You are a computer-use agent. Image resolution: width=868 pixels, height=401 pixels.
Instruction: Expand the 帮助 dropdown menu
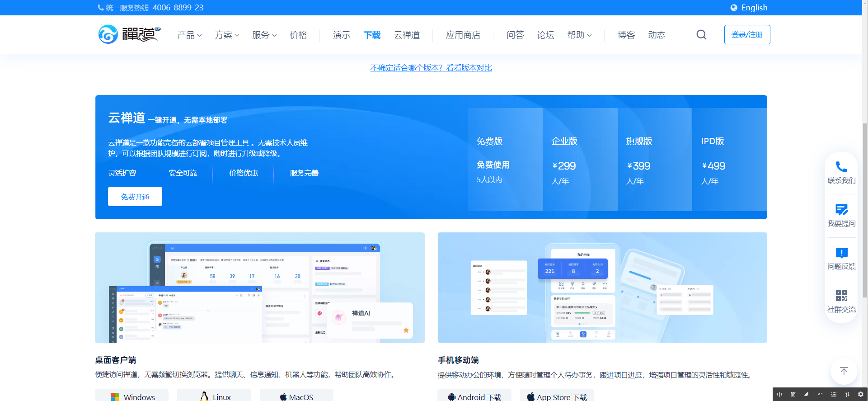click(x=579, y=35)
